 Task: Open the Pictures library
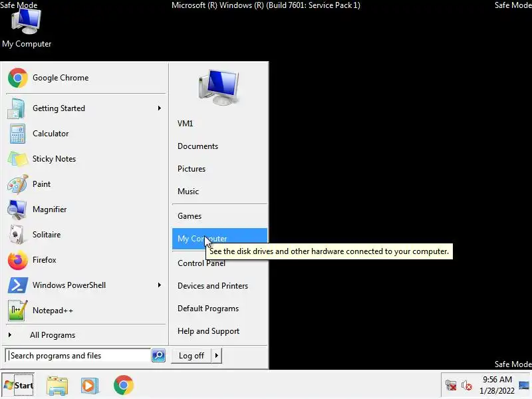click(x=219, y=169)
